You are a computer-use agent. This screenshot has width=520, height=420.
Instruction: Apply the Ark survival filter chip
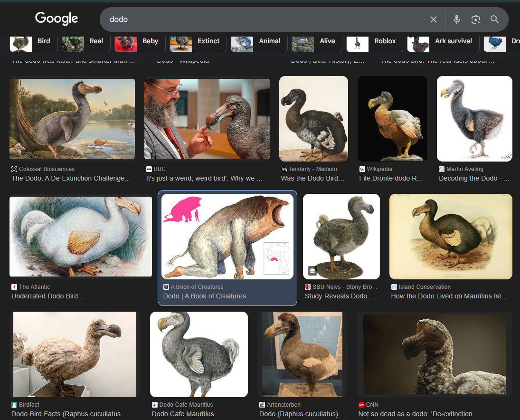click(443, 41)
